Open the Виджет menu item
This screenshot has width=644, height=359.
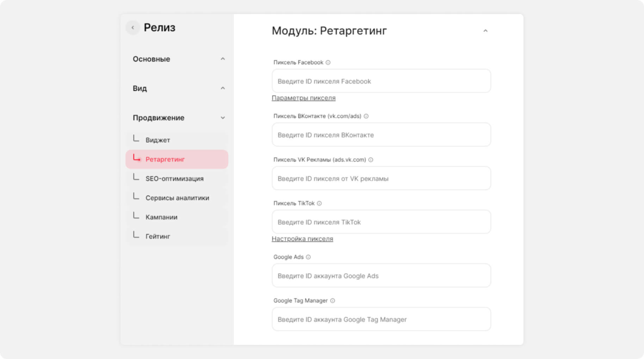pos(158,140)
